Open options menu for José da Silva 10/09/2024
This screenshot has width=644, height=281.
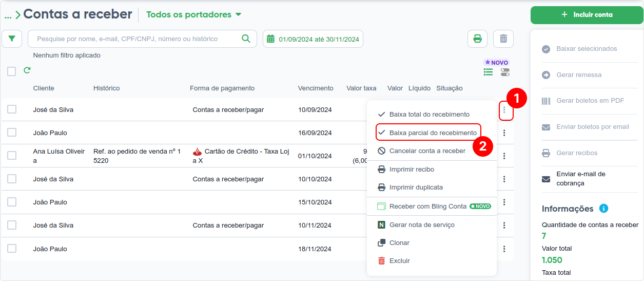pyautogui.click(x=504, y=110)
